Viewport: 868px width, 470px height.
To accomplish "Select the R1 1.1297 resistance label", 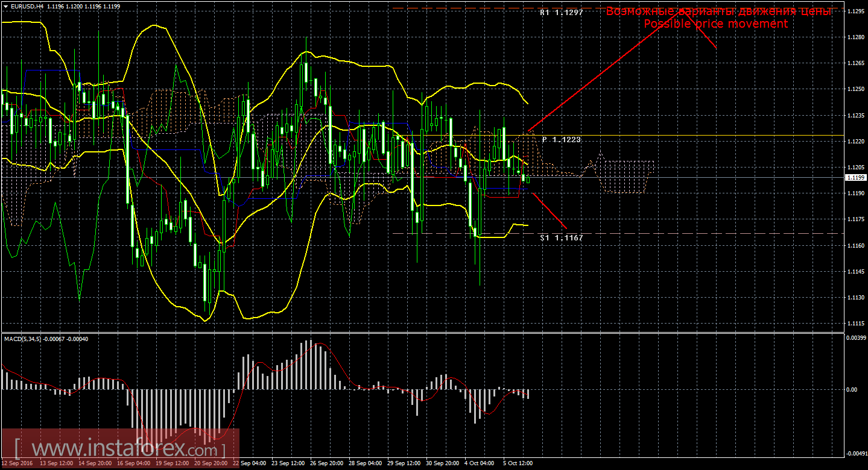I will [x=561, y=12].
